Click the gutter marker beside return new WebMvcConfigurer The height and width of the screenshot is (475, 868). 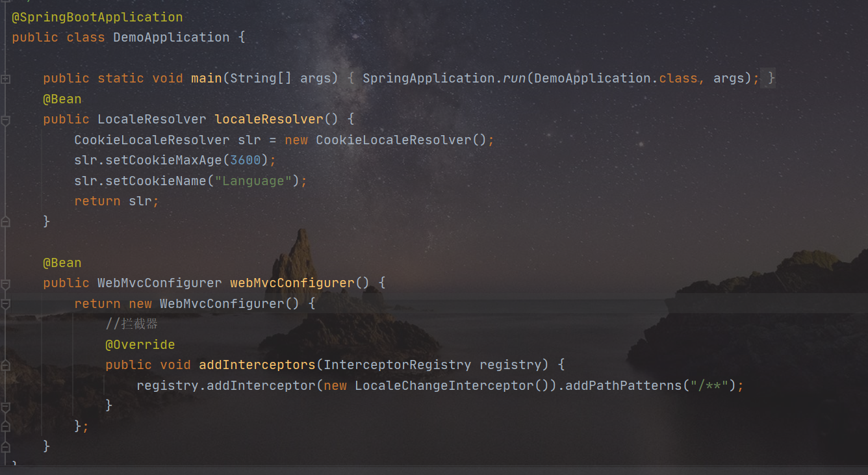[5, 303]
